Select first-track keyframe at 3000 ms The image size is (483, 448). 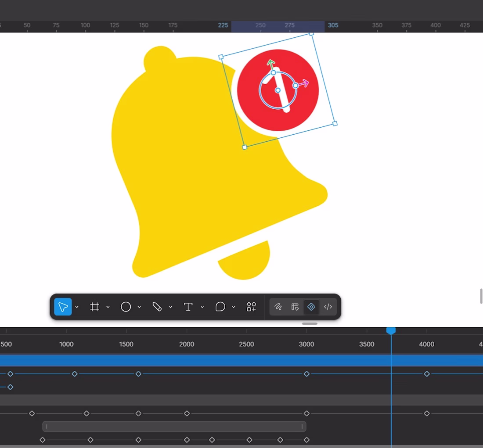(x=306, y=374)
